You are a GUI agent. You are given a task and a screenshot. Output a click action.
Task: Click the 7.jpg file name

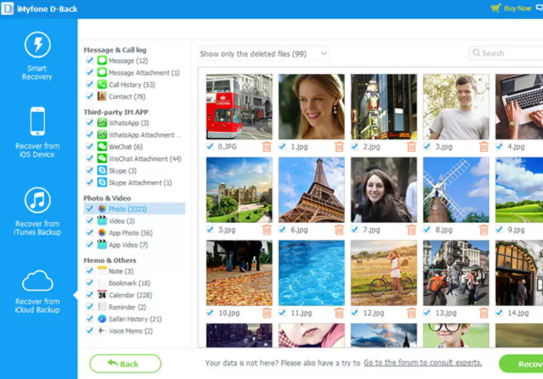pyautogui.click(x=372, y=230)
